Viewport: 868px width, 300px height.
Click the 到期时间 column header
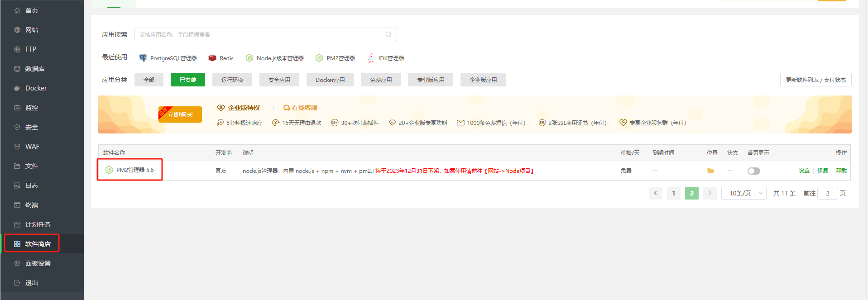tap(663, 153)
